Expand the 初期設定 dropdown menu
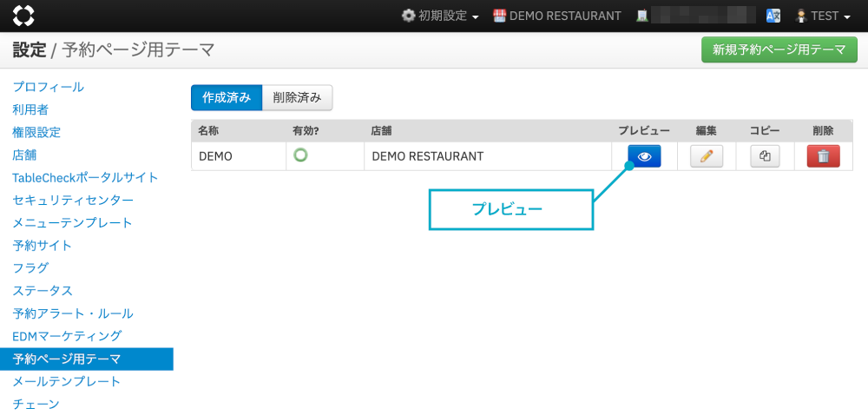The height and width of the screenshot is (415, 868). [x=440, y=16]
